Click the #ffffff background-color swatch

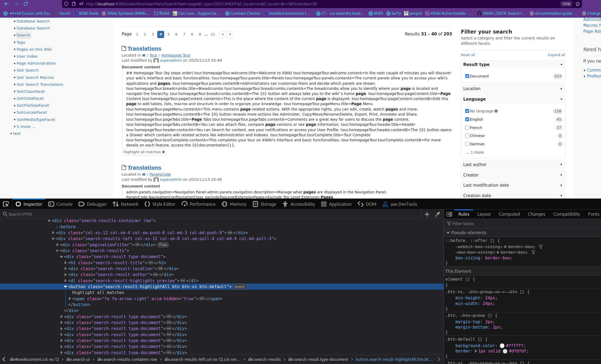(x=502, y=346)
